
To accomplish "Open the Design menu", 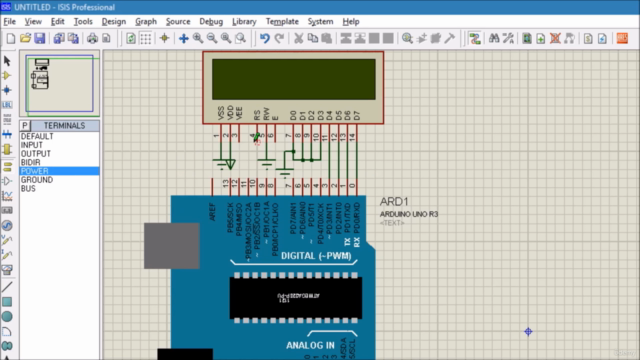I will click(x=114, y=22).
